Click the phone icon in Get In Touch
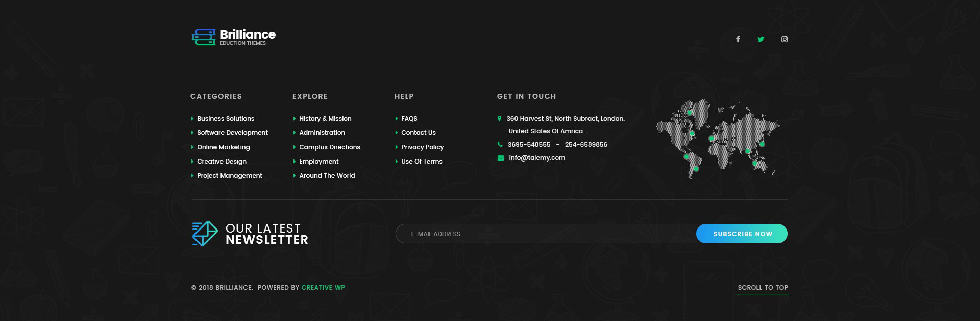The image size is (980, 321). click(x=500, y=145)
